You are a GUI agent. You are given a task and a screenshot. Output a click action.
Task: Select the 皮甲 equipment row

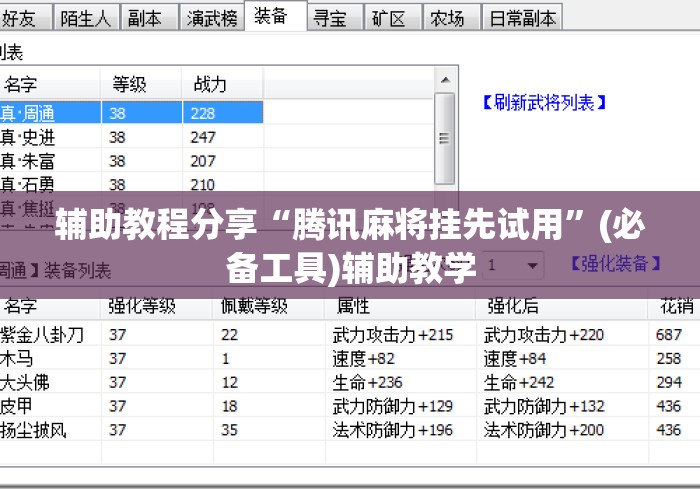[x=350, y=406]
